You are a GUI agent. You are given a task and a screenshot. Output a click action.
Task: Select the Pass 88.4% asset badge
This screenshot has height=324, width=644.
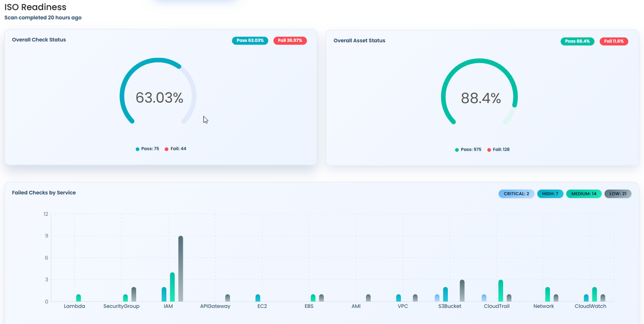[578, 41]
